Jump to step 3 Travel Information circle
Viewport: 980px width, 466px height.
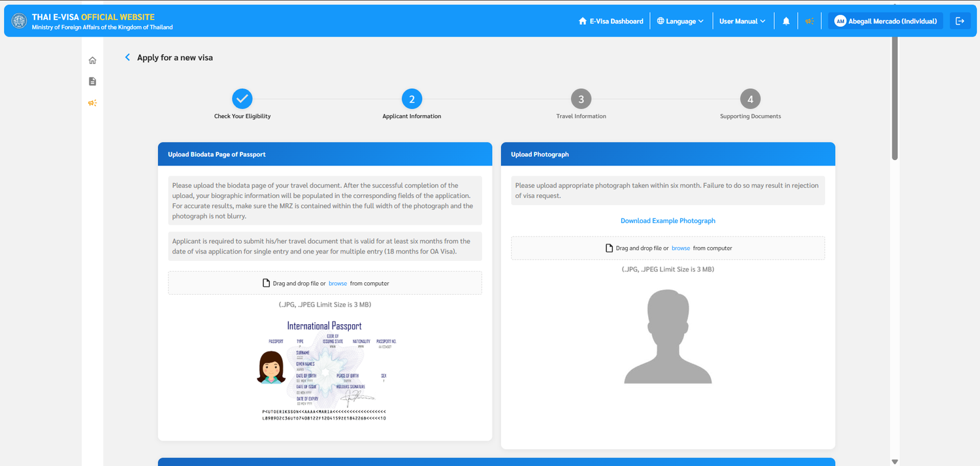581,99
